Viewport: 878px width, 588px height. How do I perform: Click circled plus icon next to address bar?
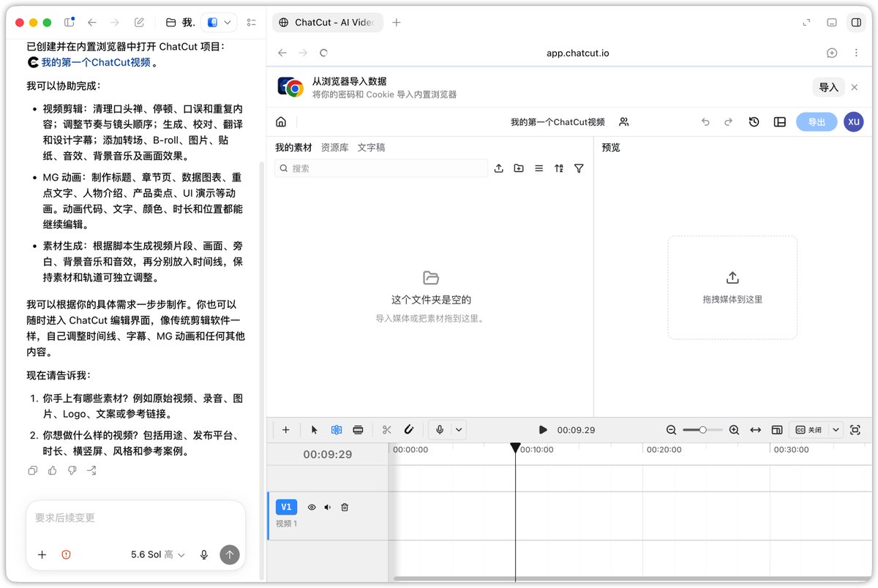pyautogui.click(x=832, y=53)
